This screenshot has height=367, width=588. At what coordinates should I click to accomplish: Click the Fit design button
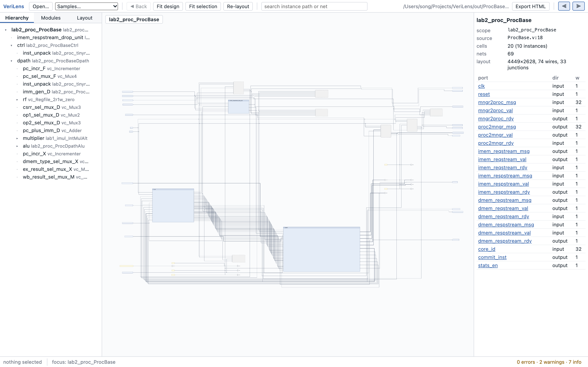[x=168, y=6]
